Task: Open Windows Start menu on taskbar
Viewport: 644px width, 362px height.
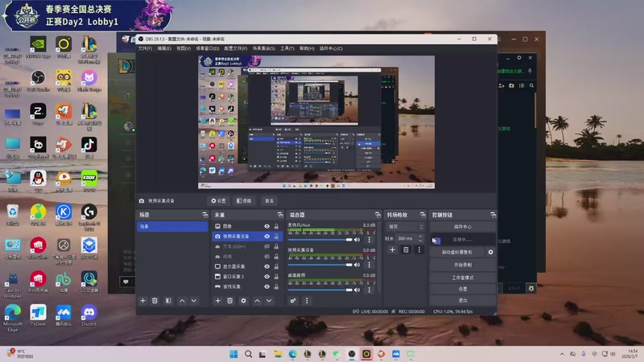Action: tap(233, 354)
